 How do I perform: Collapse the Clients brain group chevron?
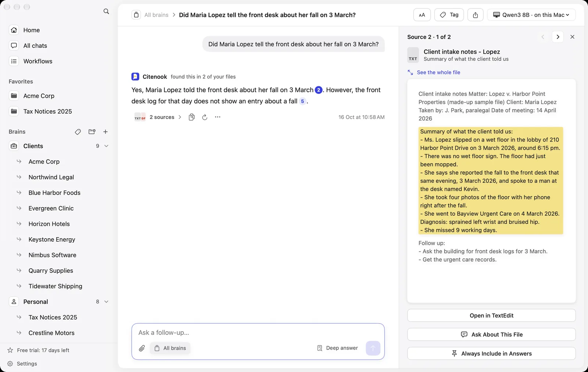pos(107,146)
